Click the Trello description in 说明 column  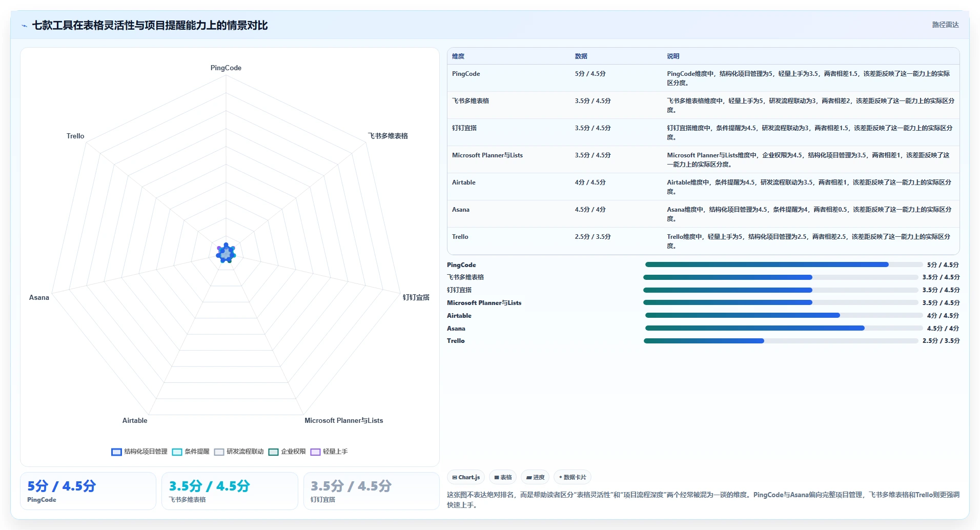click(809, 241)
